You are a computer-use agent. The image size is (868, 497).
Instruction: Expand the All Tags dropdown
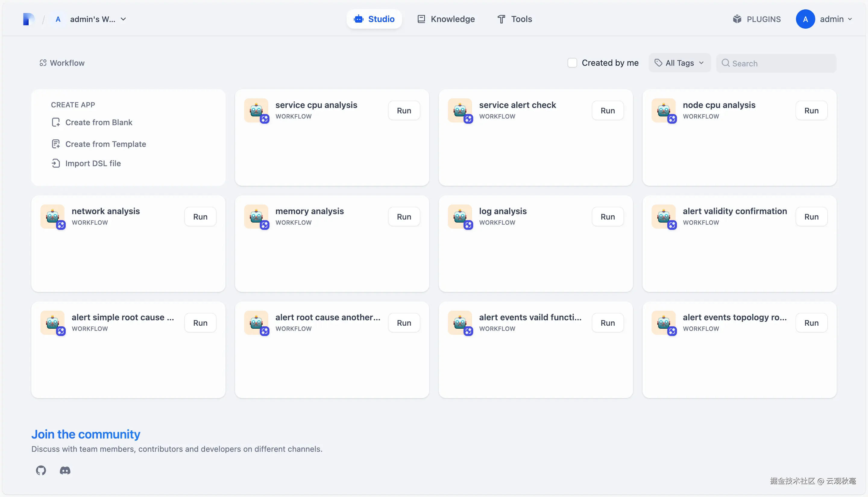coord(679,63)
